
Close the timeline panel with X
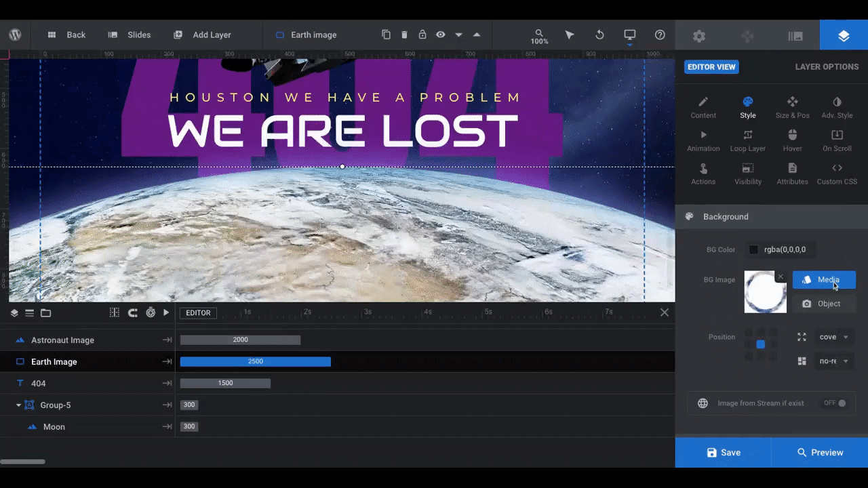665,312
